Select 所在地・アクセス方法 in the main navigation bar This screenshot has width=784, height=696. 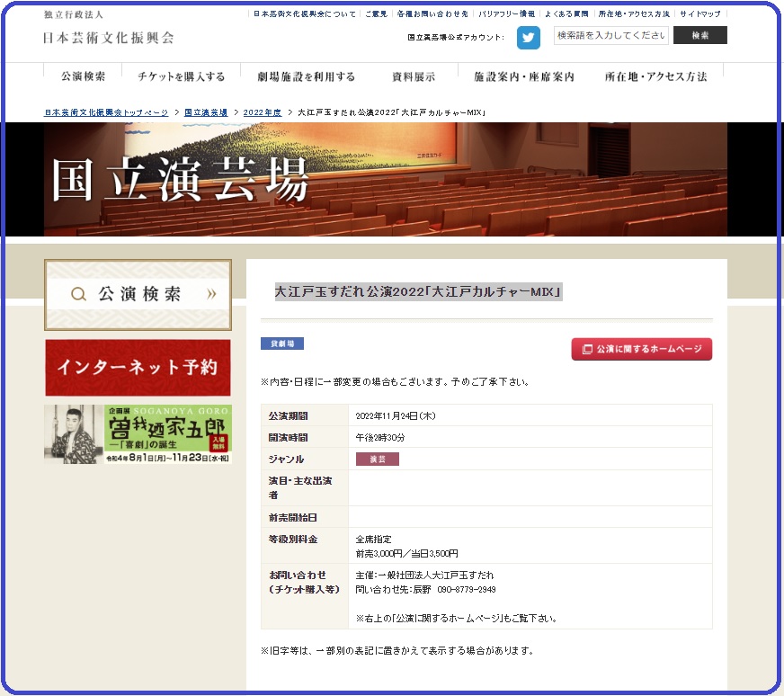[x=656, y=76]
